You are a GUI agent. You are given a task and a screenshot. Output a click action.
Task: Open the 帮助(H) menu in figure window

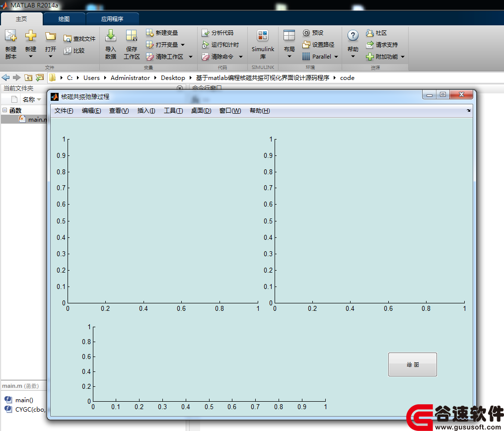click(260, 111)
